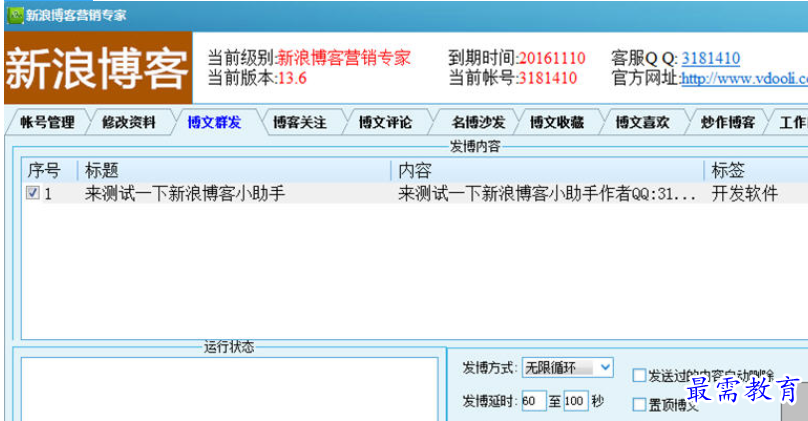The width and height of the screenshot is (808, 421).
Task: Expand the 发博方式 dropdown 无限循环
Action: pyautogui.click(x=567, y=367)
